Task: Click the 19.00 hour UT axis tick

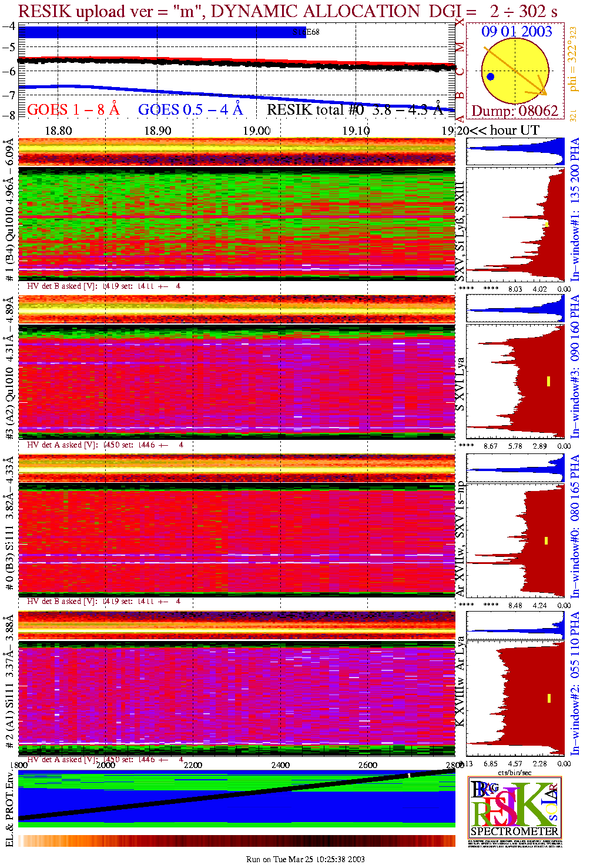Action: [x=257, y=131]
